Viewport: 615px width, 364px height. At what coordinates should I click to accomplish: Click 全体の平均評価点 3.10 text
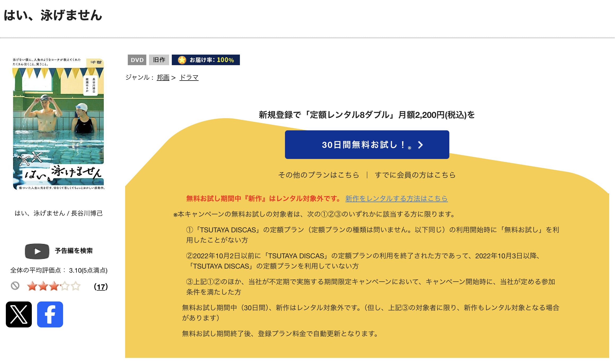[x=59, y=270]
